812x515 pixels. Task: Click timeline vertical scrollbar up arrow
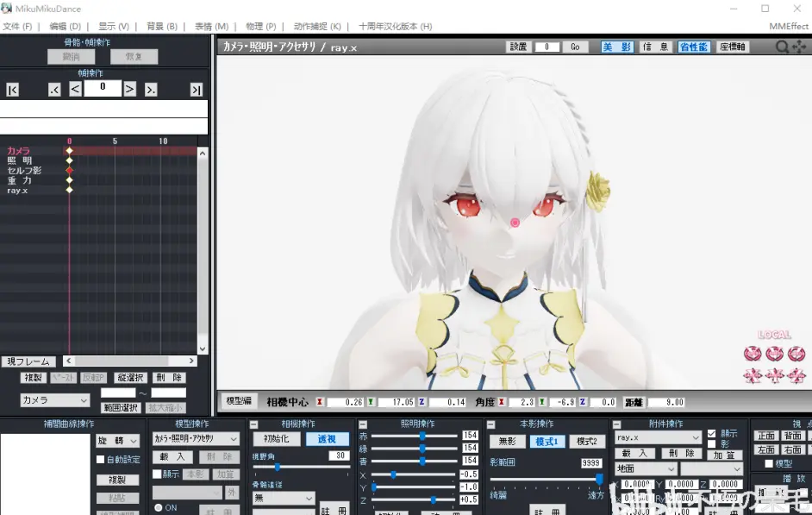coord(203,154)
